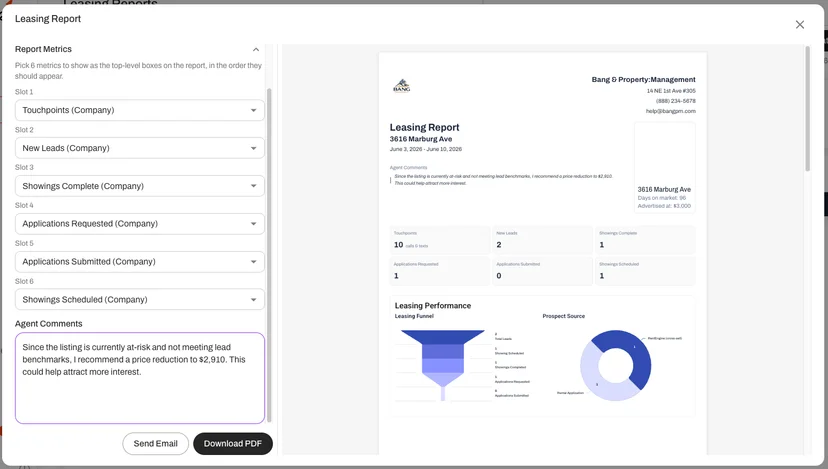Viewport: 828px width, 469px height.
Task: Click the New Leads metric box
Action: click(542, 240)
